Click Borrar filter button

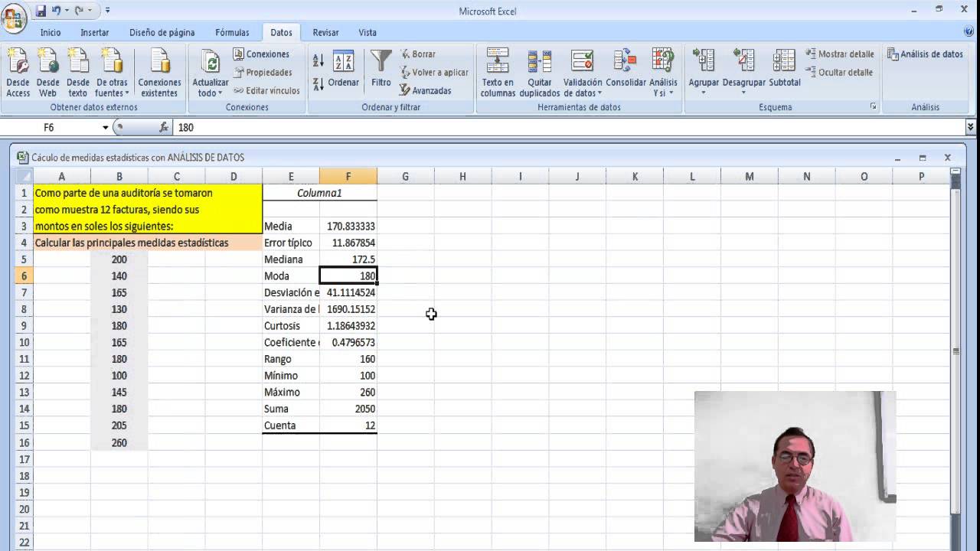click(417, 54)
